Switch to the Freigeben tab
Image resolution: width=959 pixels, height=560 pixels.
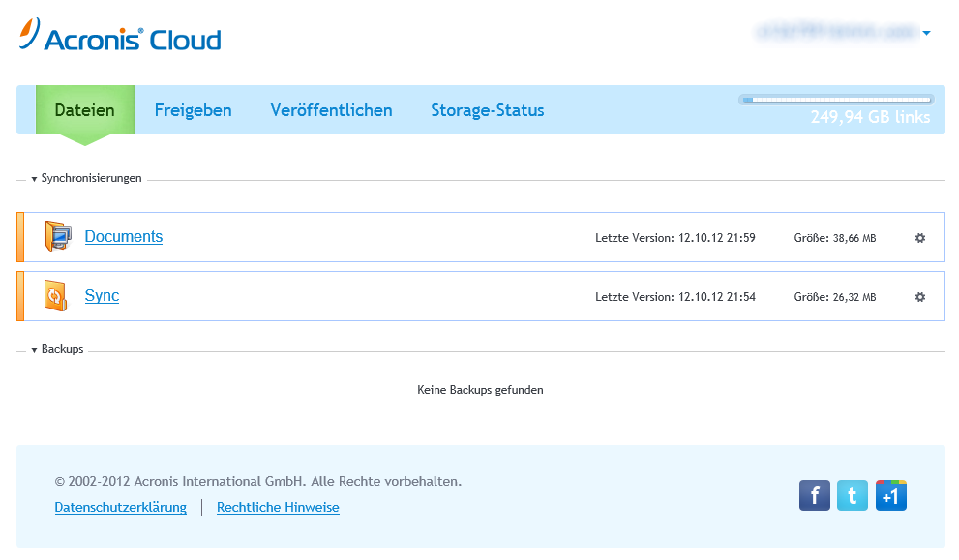(194, 110)
